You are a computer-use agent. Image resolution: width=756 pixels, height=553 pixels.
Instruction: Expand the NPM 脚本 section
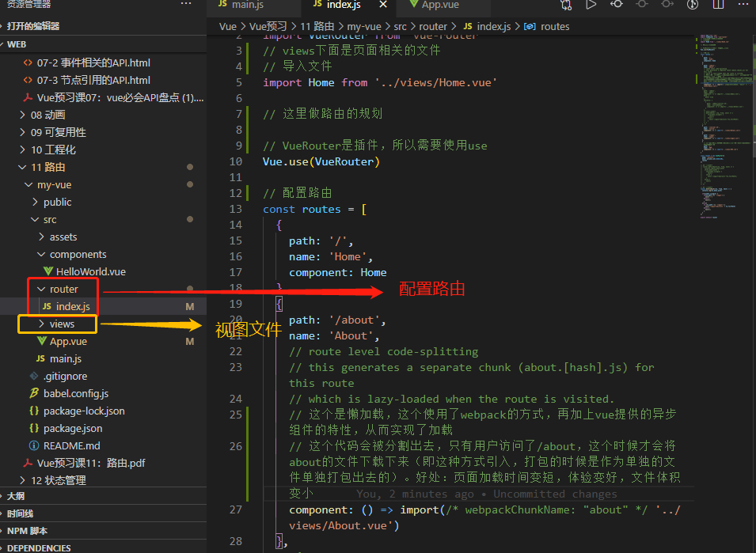(103, 531)
